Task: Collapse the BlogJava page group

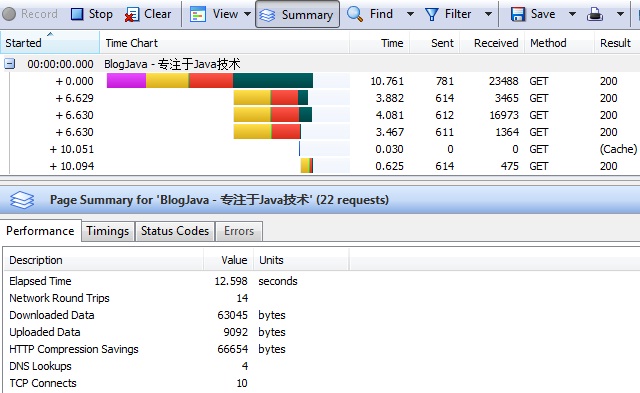Action: [10, 64]
